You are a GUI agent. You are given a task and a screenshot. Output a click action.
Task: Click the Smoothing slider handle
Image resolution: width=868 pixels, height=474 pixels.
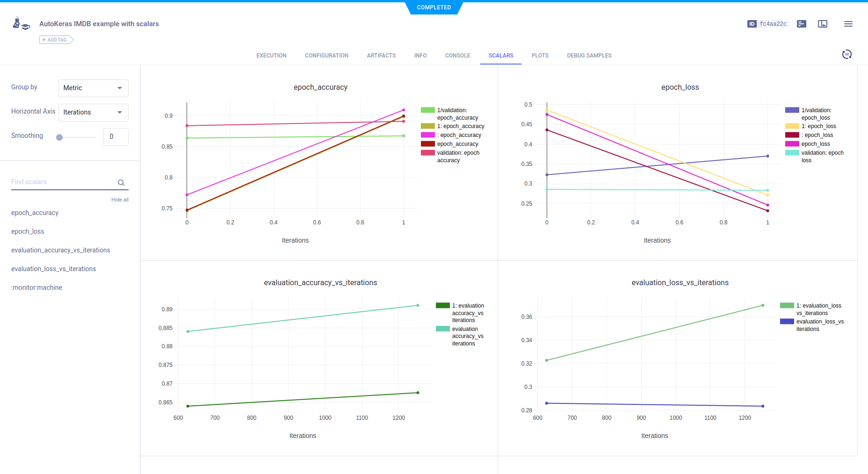coord(59,137)
